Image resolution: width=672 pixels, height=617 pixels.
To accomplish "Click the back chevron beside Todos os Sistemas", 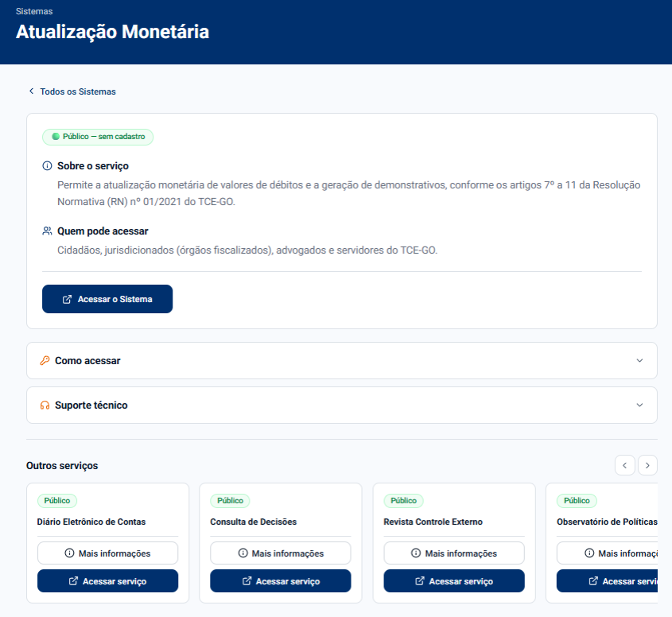I will point(32,91).
